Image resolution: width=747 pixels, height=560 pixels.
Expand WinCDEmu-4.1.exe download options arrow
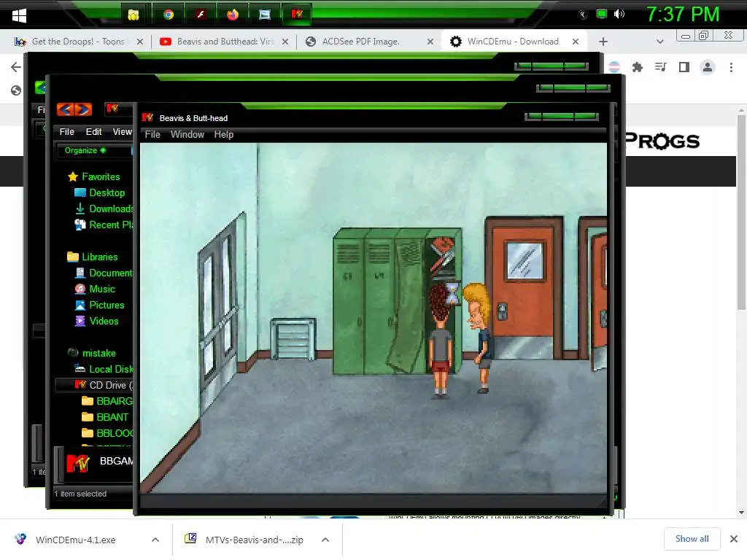155,540
